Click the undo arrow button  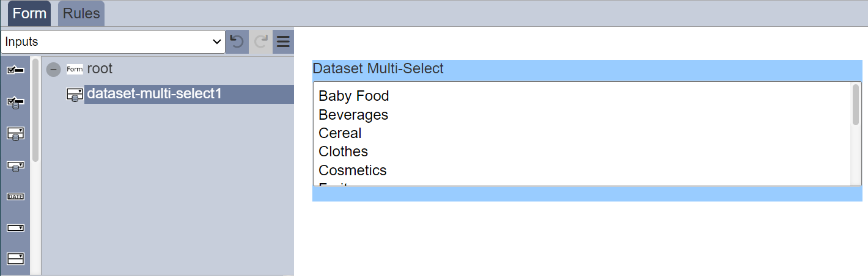click(237, 42)
